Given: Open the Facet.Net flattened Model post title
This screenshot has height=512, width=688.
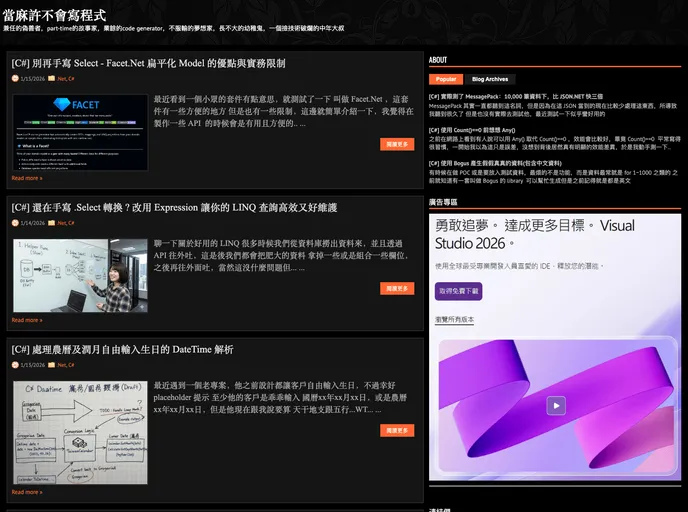Looking at the screenshot, I should 148,63.
